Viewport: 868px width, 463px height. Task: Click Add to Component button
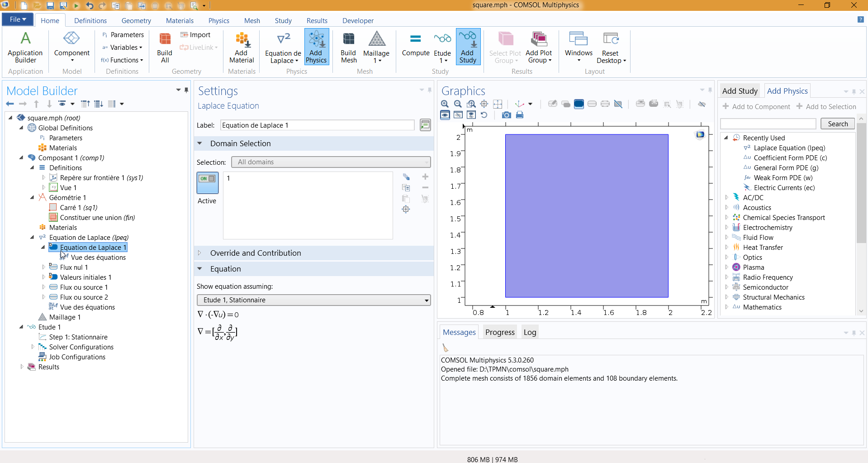756,107
